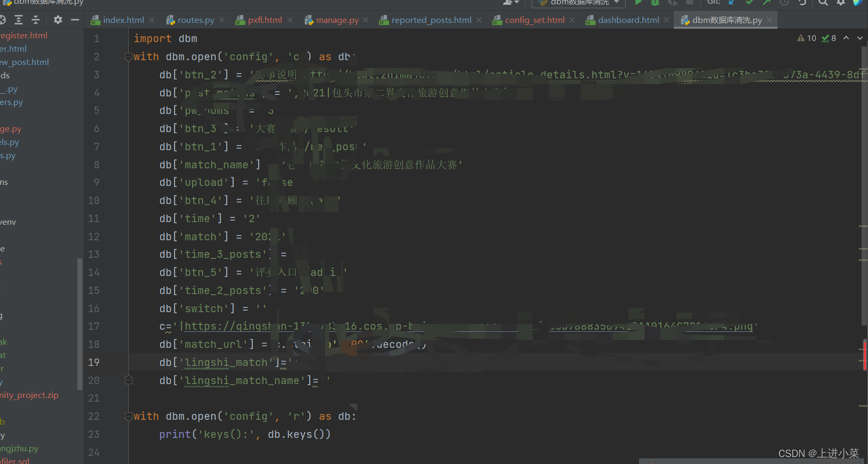
Task: Select els.py in the project tree
Action: 10,142
